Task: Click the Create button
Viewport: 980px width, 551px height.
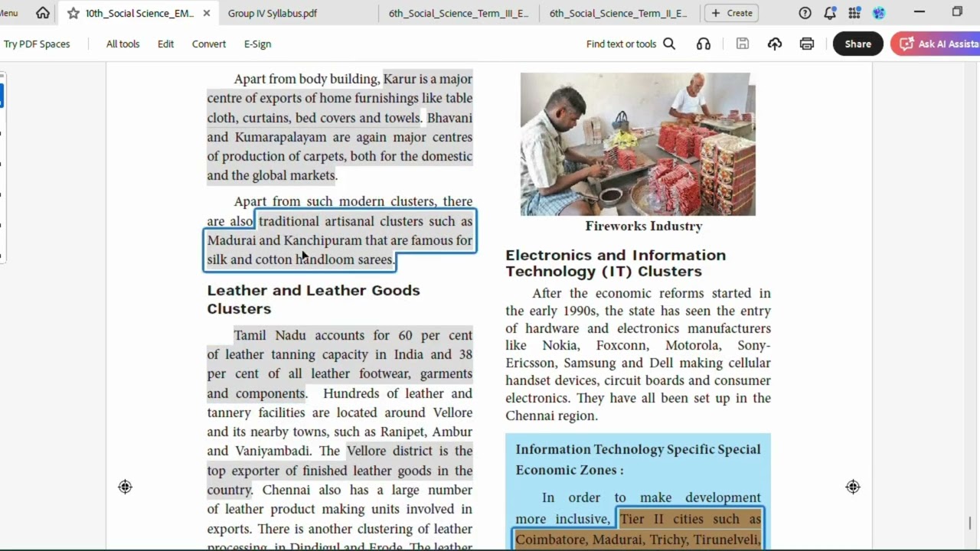Action: coord(731,13)
